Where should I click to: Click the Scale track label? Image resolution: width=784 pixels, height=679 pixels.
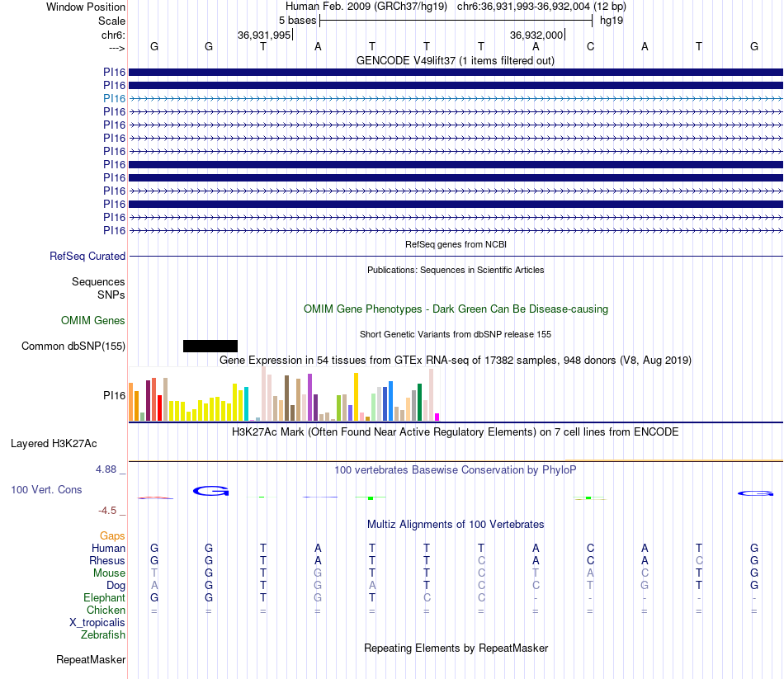click(111, 21)
